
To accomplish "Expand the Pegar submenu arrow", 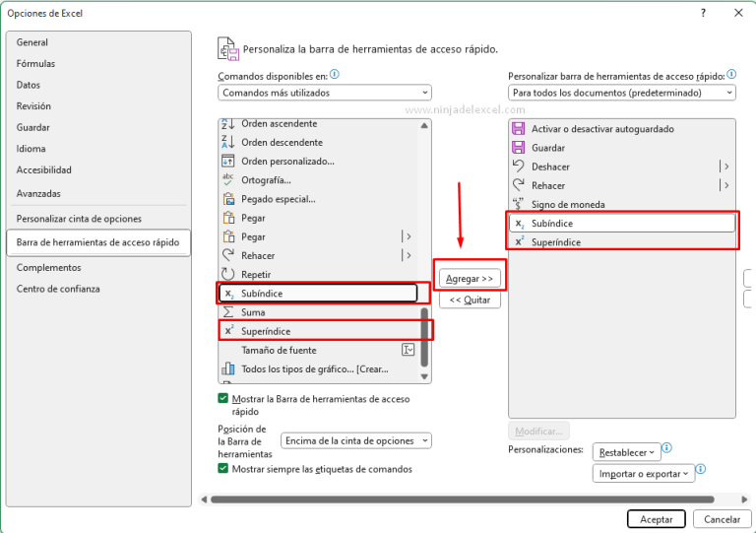I will pos(409,236).
